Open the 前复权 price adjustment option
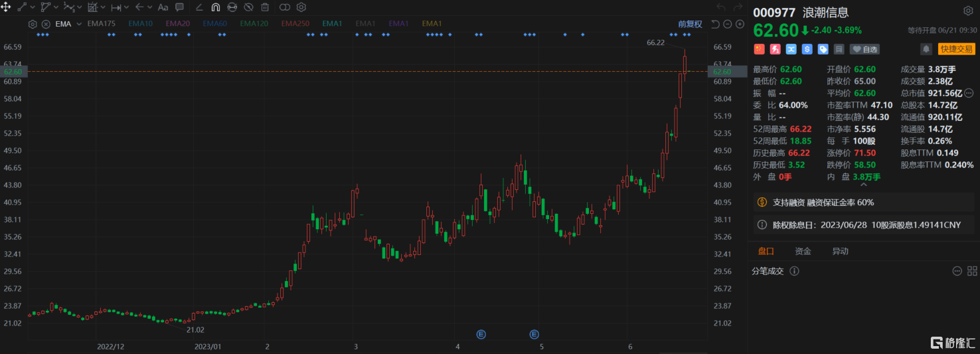Image resolution: width=980 pixels, height=354 pixels. point(690,24)
